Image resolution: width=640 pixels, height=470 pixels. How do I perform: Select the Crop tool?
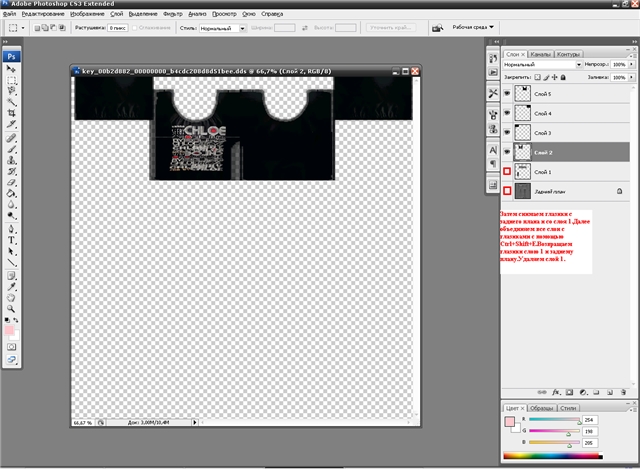(11, 113)
